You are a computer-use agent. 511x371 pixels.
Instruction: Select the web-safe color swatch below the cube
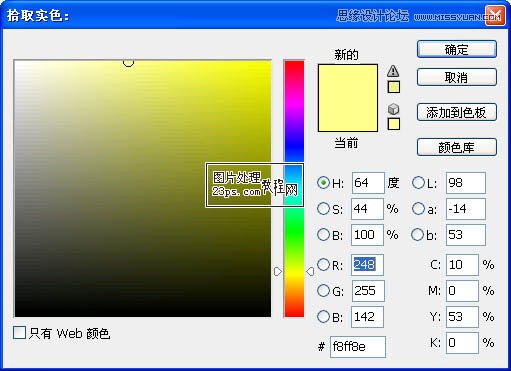[394, 124]
